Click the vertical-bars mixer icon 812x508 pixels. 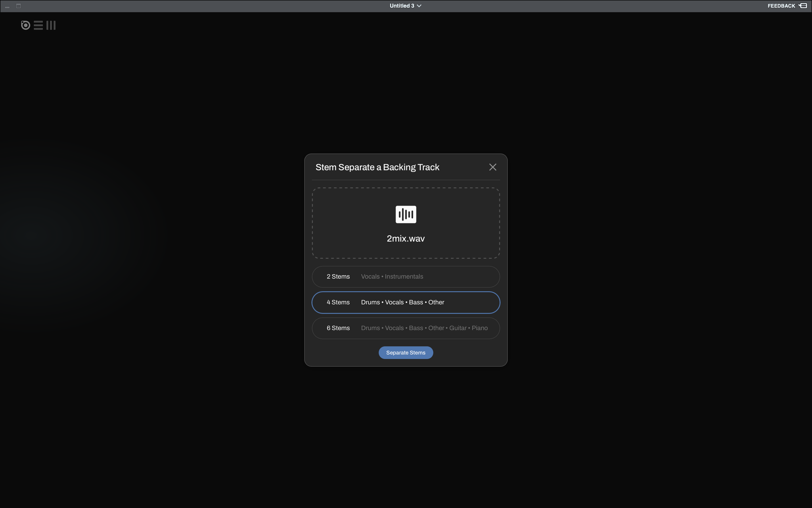pyautogui.click(x=51, y=25)
